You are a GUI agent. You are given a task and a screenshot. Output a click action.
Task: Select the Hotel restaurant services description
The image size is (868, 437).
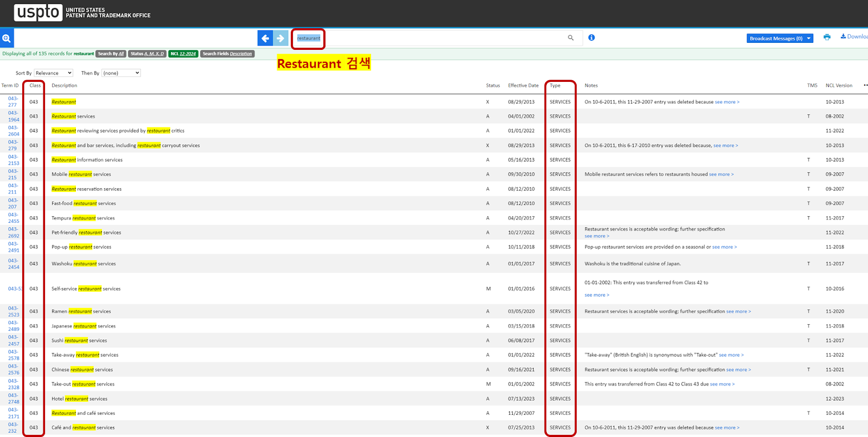click(x=79, y=399)
